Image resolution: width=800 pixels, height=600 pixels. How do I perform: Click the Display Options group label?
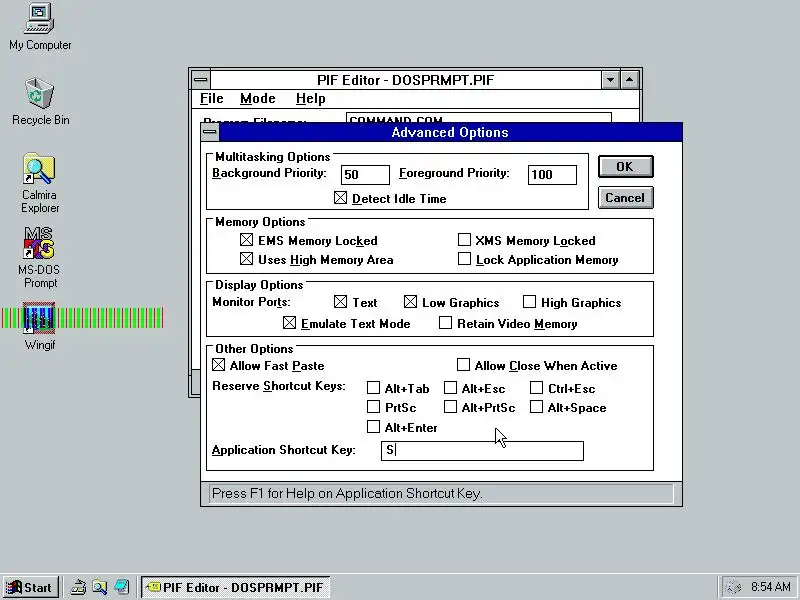point(259,285)
